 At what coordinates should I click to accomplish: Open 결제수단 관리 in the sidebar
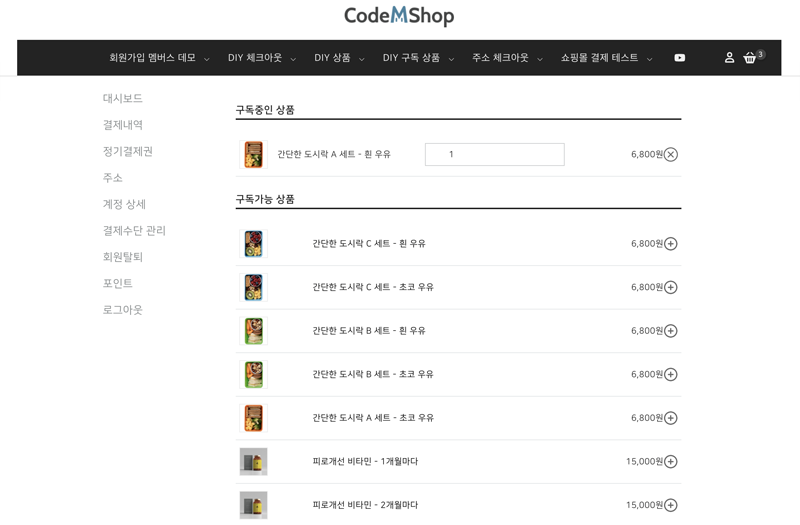pos(134,231)
